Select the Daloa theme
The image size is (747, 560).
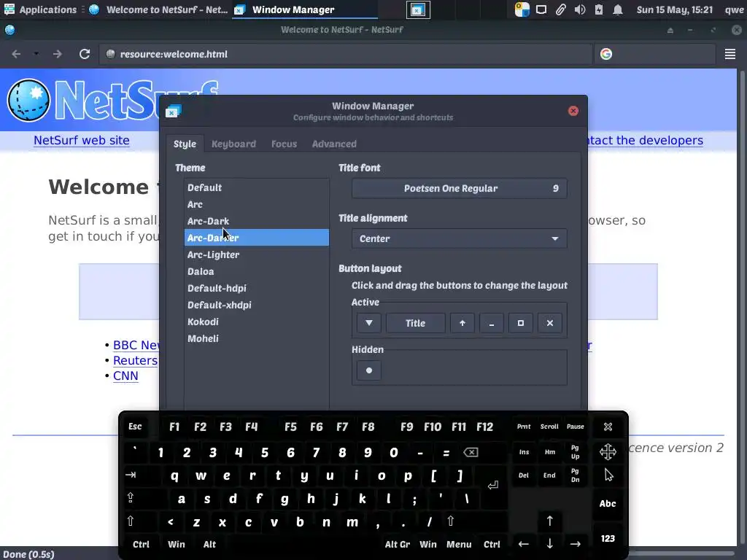(x=256, y=271)
